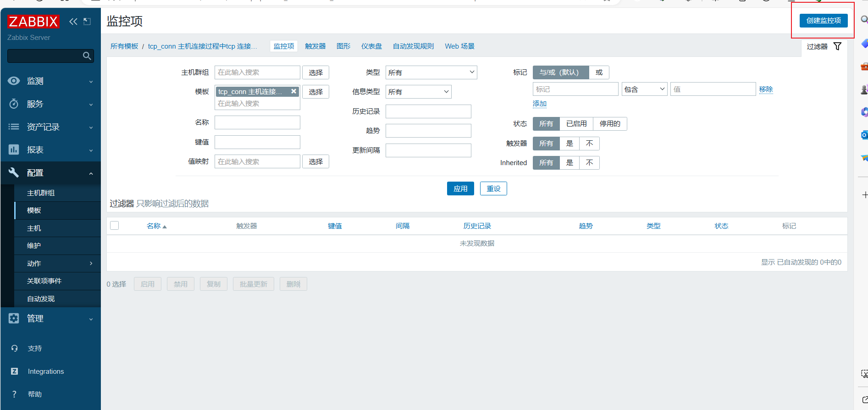Select 停用的 state filter
Image resolution: width=868 pixels, height=410 pixels.
point(610,124)
